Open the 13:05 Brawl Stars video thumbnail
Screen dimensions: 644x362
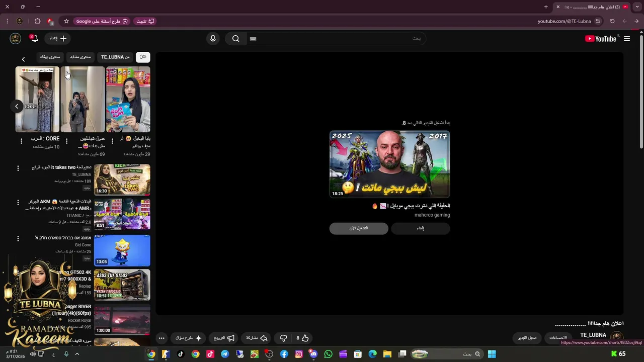(x=122, y=250)
